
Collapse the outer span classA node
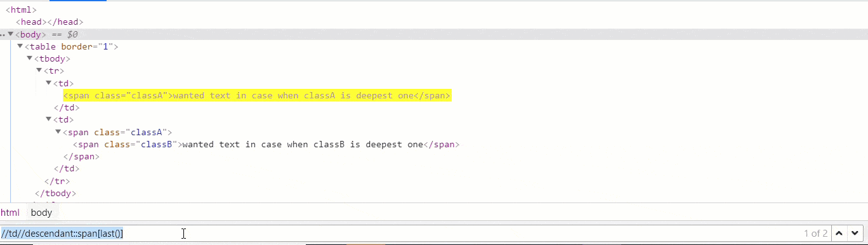pyautogui.click(x=58, y=132)
